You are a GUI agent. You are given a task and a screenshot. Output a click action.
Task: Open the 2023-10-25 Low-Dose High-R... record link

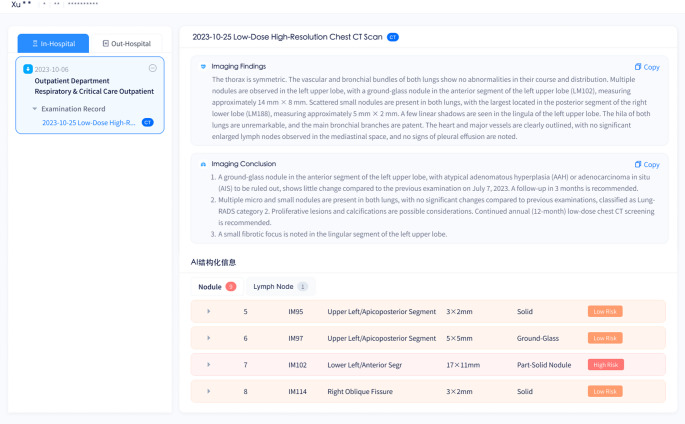click(89, 123)
